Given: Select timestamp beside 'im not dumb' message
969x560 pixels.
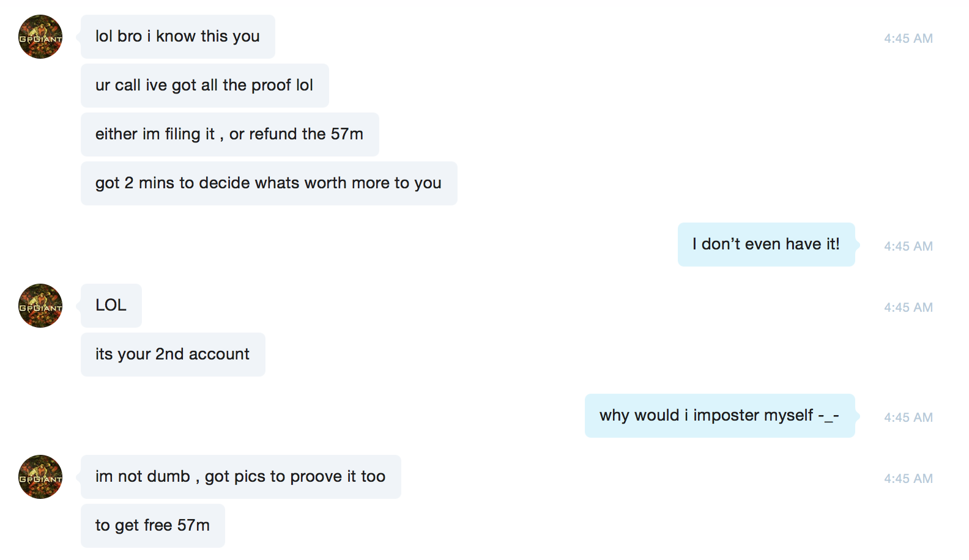Looking at the screenshot, I should pyautogui.click(x=908, y=479).
